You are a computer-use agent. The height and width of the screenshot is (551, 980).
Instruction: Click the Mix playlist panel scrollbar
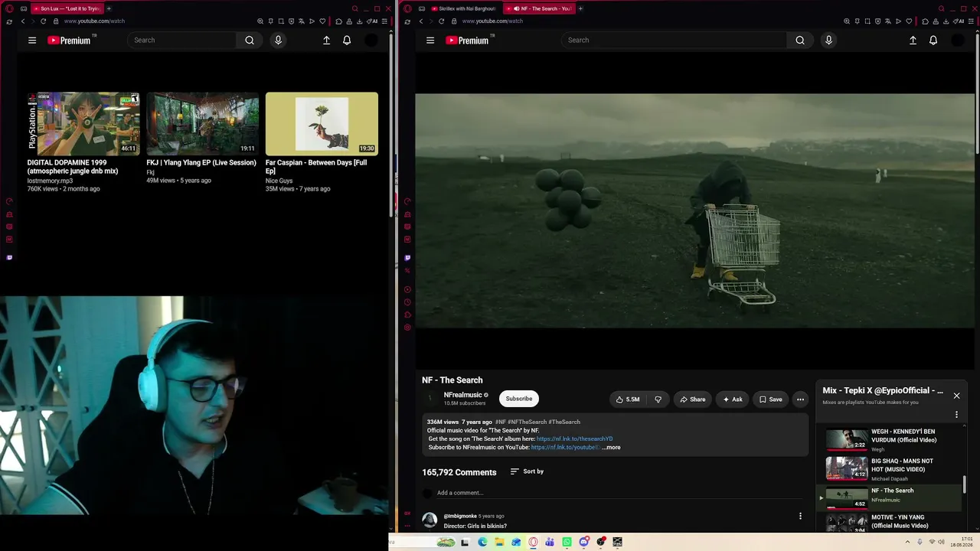(x=964, y=485)
